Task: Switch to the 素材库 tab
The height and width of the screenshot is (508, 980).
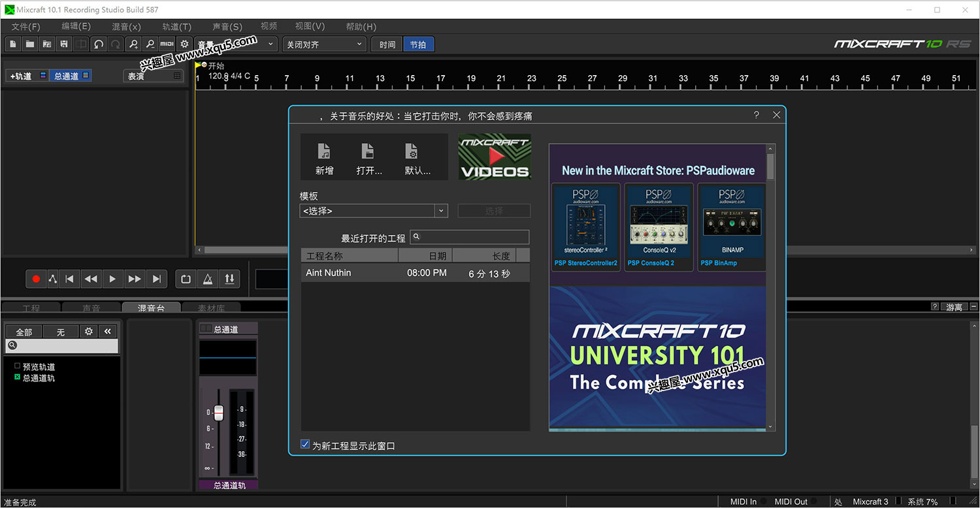Action: pyautogui.click(x=211, y=308)
